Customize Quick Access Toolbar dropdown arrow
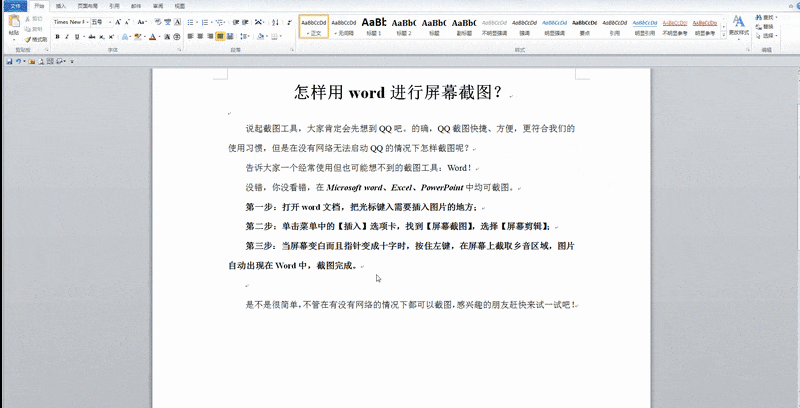Screen dimensions: 800x408 click(72, 62)
